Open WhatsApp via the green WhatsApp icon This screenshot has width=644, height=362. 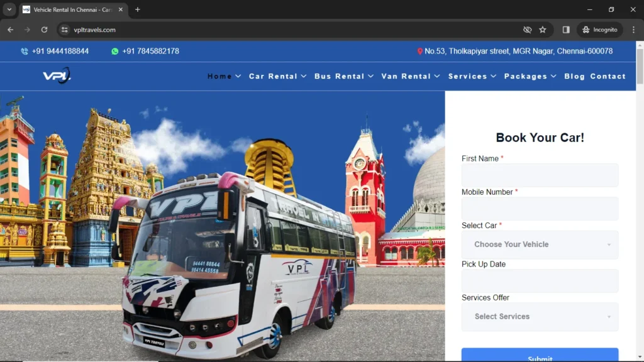point(114,51)
